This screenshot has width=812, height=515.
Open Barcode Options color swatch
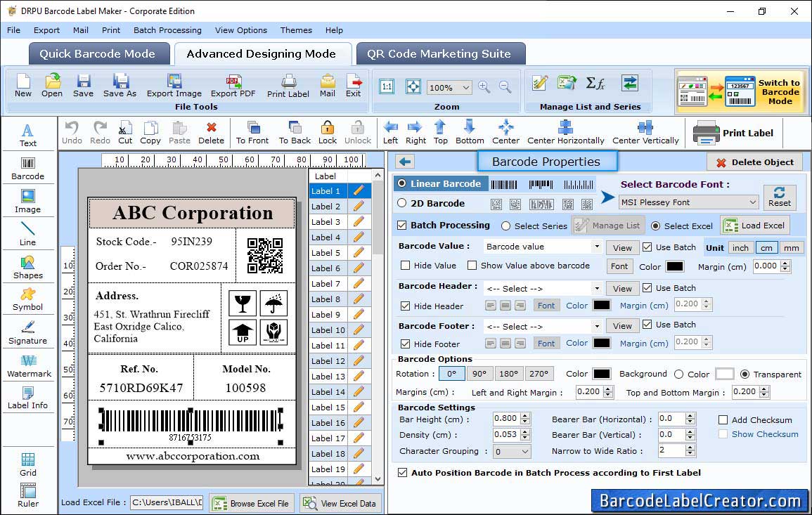click(x=601, y=374)
